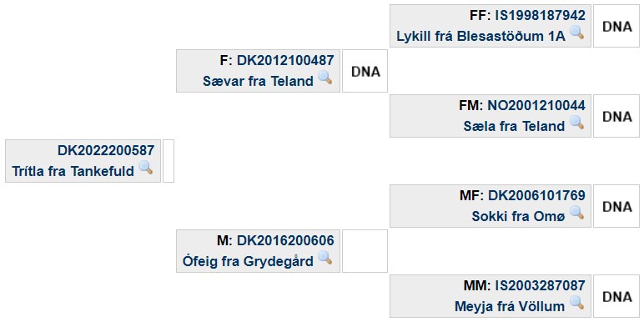Screen dimensions: 644x322
Task: Open ID link DK2006101769
Action: pyautogui.click(x=536, y=195)
